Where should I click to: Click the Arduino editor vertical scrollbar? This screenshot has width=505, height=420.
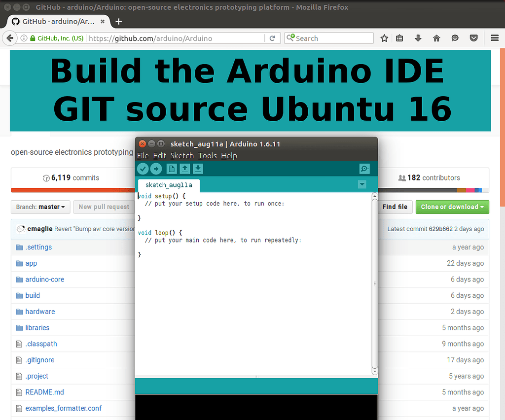[375, 284]
